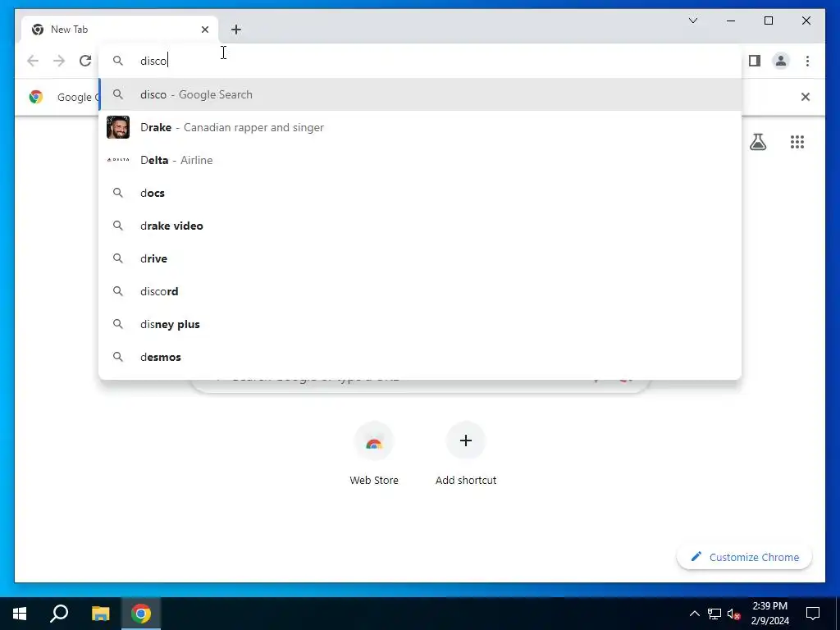Dismiss the Google Chrome info bar
Image resolution: width=840 pixels, height=630 pixels.
coord(806,97)
